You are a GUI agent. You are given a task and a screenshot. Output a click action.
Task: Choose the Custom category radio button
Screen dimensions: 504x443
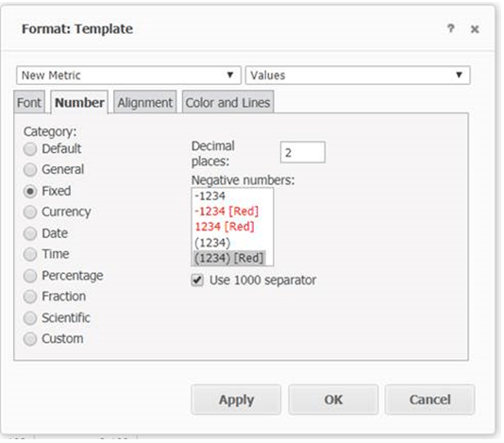click(x=30, y=339)
